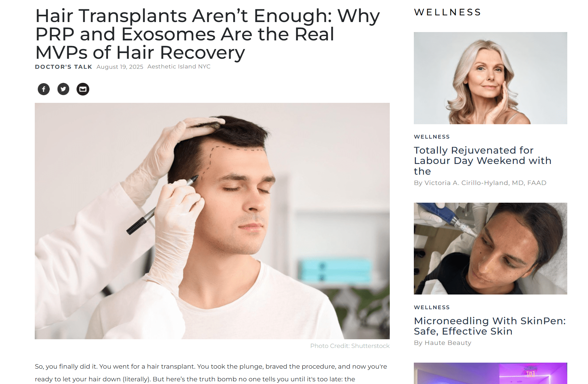
Task: Click Wellness tag above Totally Rejuvenated article
Action: [x=432, y=137]
